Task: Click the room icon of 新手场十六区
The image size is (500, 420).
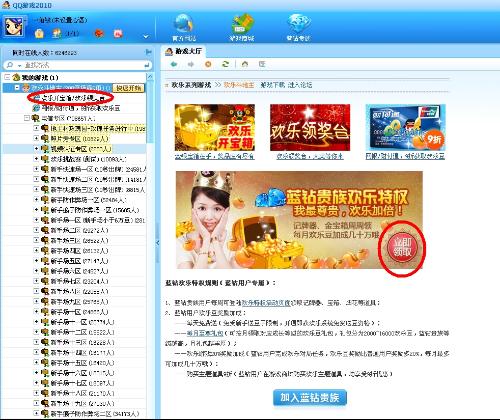Action: point(45,373)
